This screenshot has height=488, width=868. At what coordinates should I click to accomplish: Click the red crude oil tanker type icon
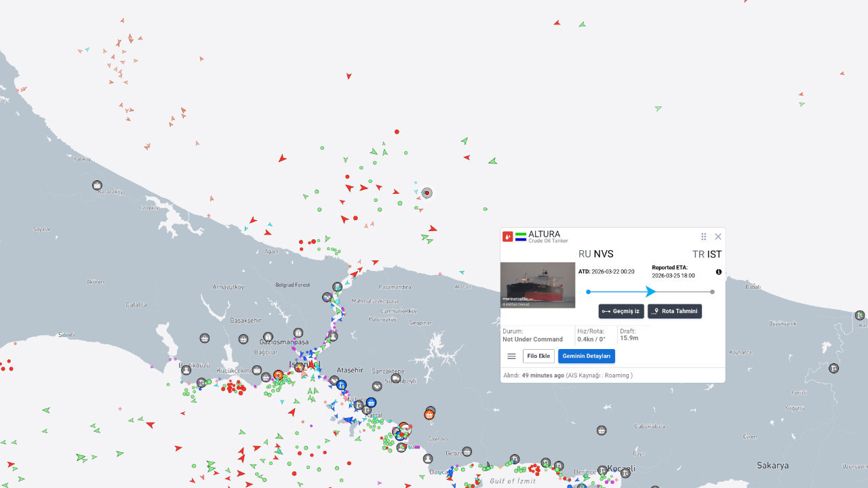(507, 237)
